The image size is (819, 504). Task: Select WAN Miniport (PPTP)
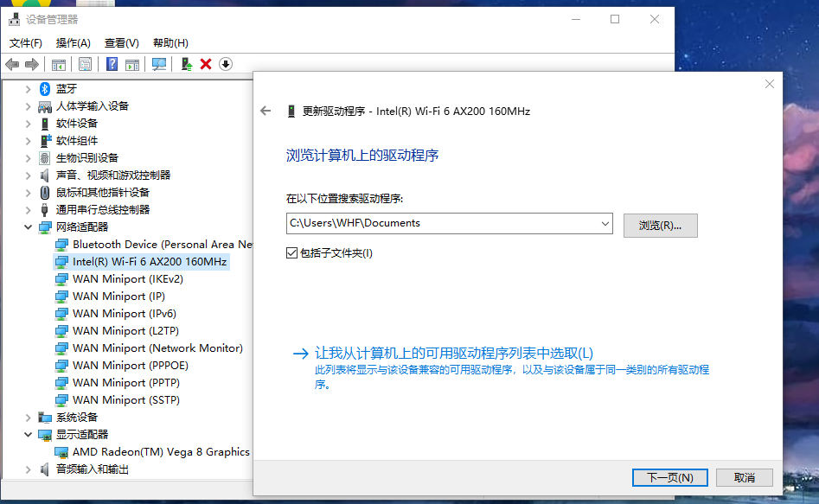click(126, 382)
